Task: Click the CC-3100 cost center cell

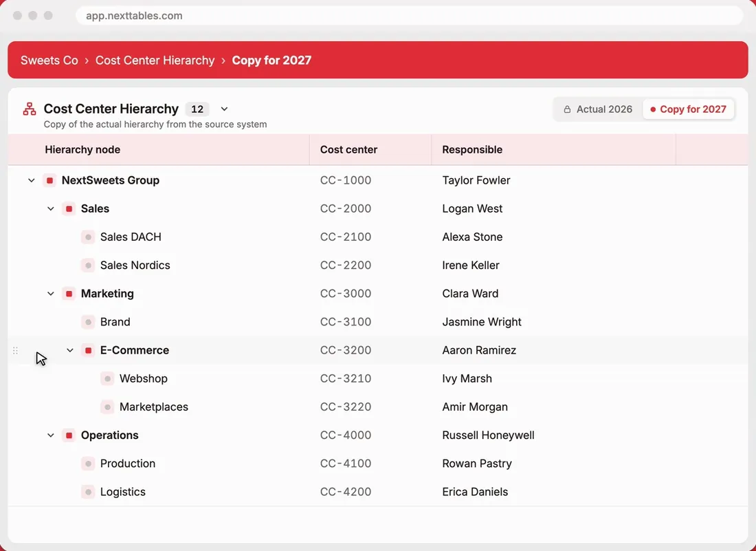Action: [346, 322]
